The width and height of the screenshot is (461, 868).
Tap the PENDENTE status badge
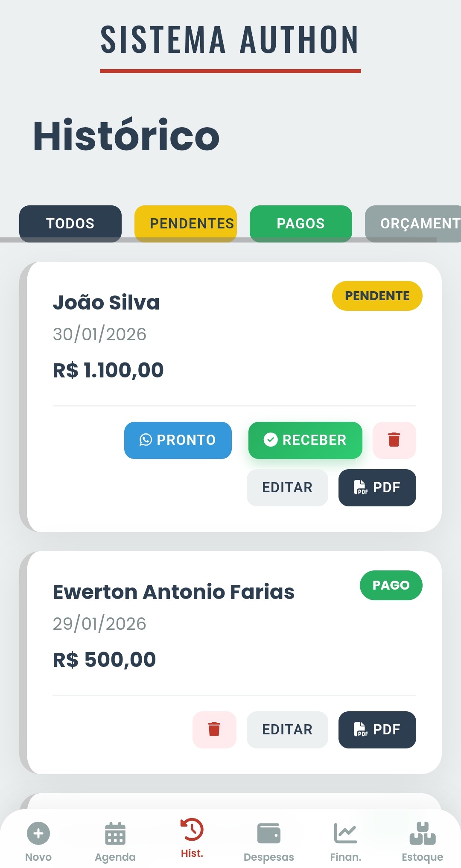pyautogui.click(x=377, y=296)
